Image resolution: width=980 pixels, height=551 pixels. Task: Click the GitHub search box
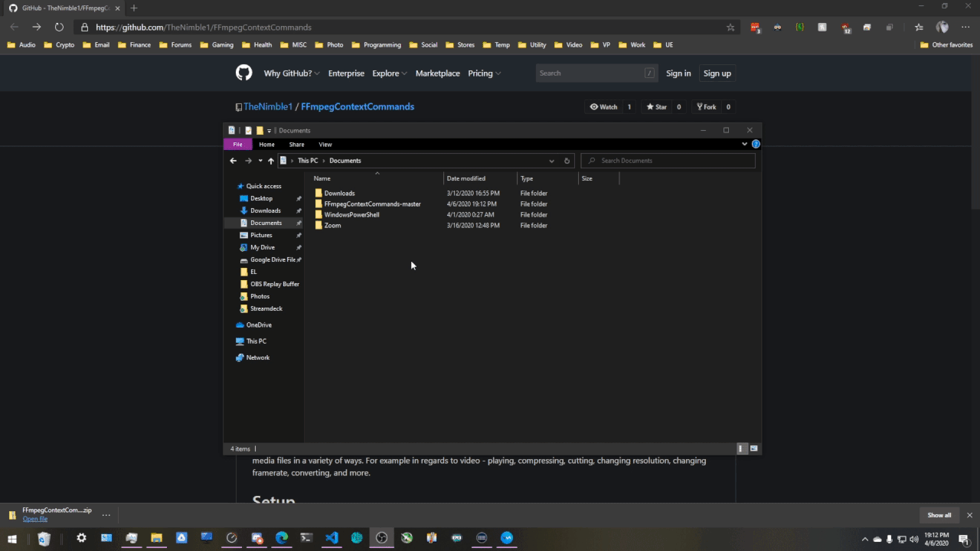[x=596, y=73]
